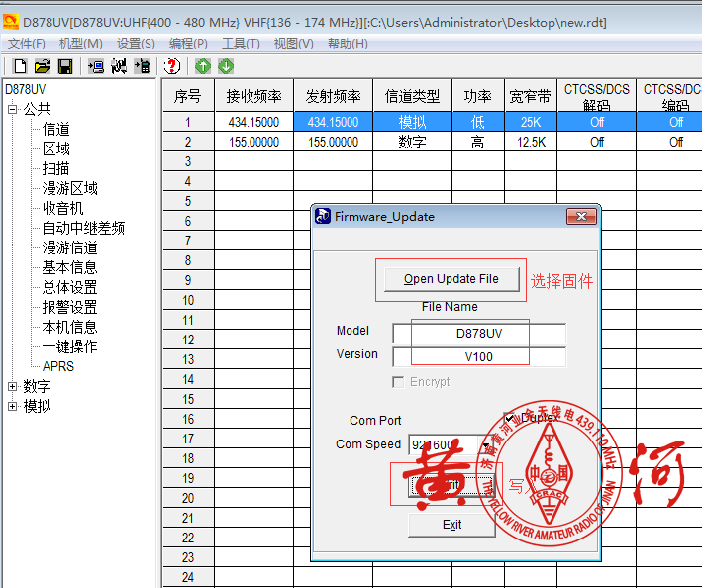Viewport: 702px width, 588px height.
Task: Click channel type cell 模拟 in row 1
Action: pyautogui.click(x=412, y=122)
